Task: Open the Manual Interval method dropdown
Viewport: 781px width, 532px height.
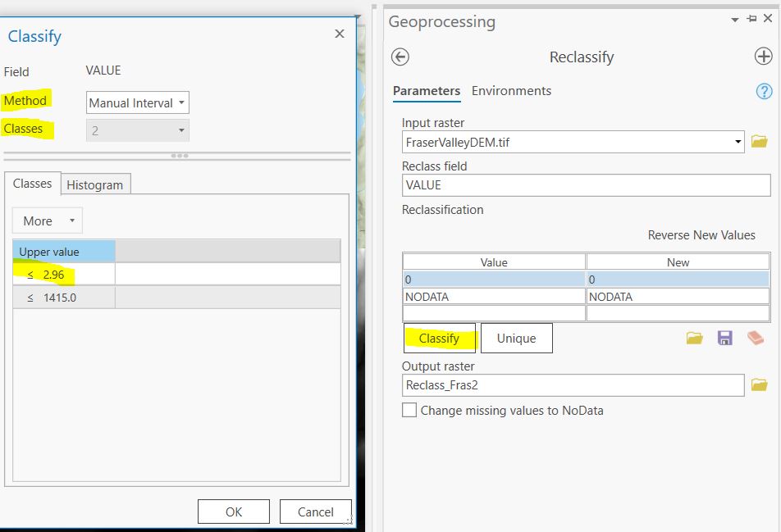Action: click(138, 103)
